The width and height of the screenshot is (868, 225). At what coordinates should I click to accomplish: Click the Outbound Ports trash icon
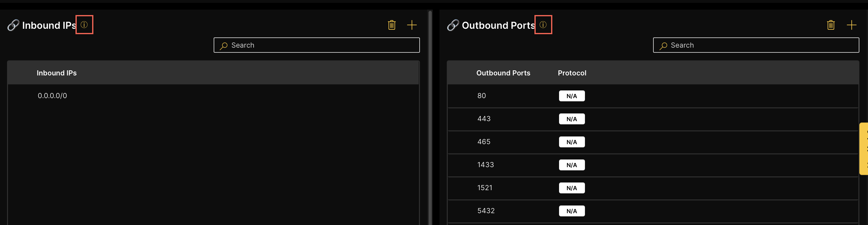831,25
